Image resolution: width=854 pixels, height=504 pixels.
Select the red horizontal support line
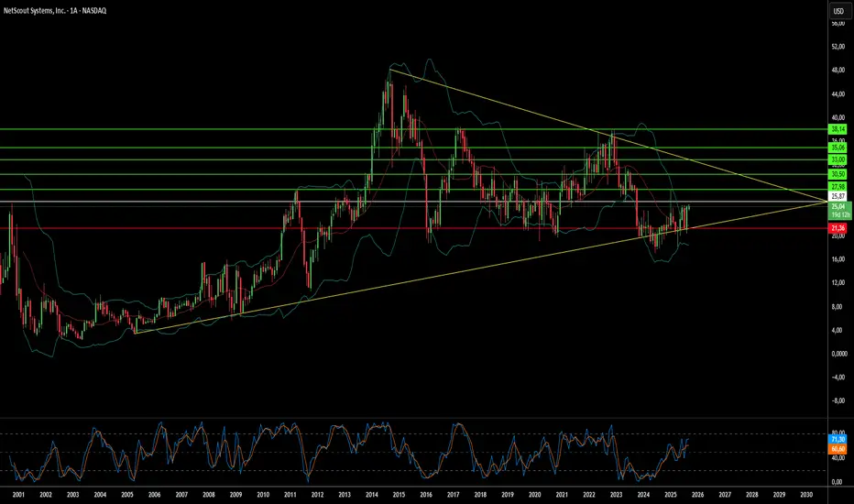tap(275, 228)
